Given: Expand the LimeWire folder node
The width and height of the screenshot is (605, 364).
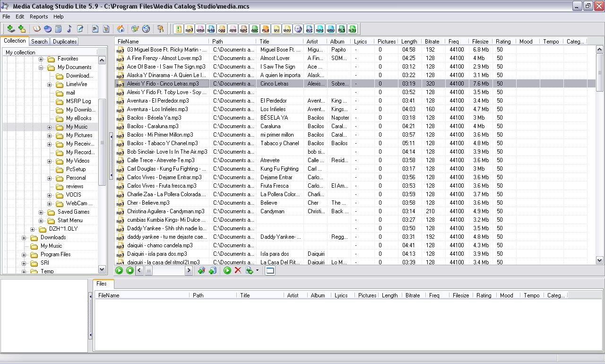Looking at the screenshot, I should (x=50, y=85).
